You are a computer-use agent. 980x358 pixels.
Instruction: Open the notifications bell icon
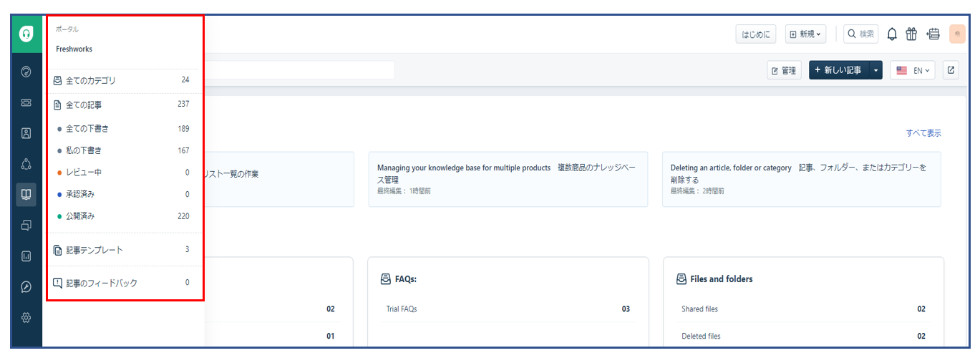(892, 34)
